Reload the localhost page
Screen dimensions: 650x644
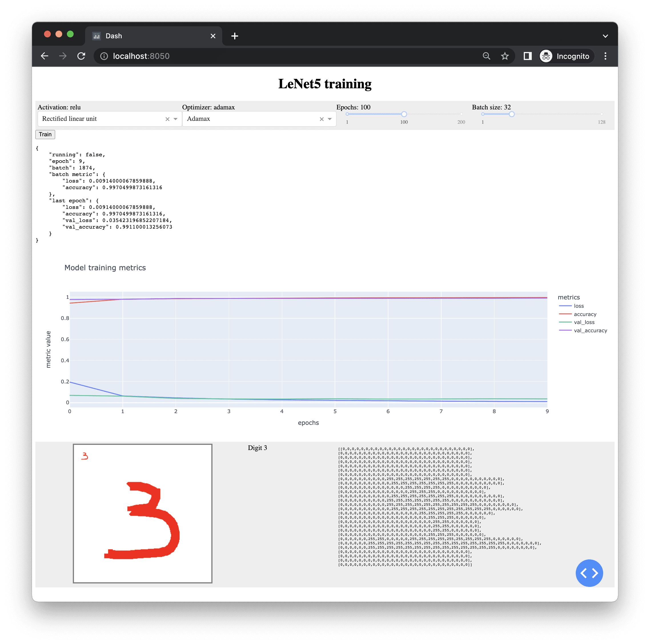coord(81,56)
